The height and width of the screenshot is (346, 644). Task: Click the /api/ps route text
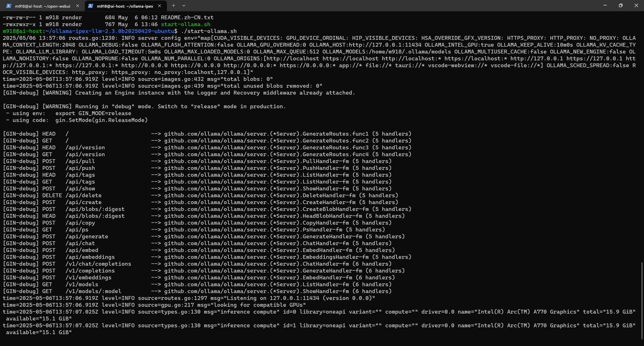tap(77, 229)
